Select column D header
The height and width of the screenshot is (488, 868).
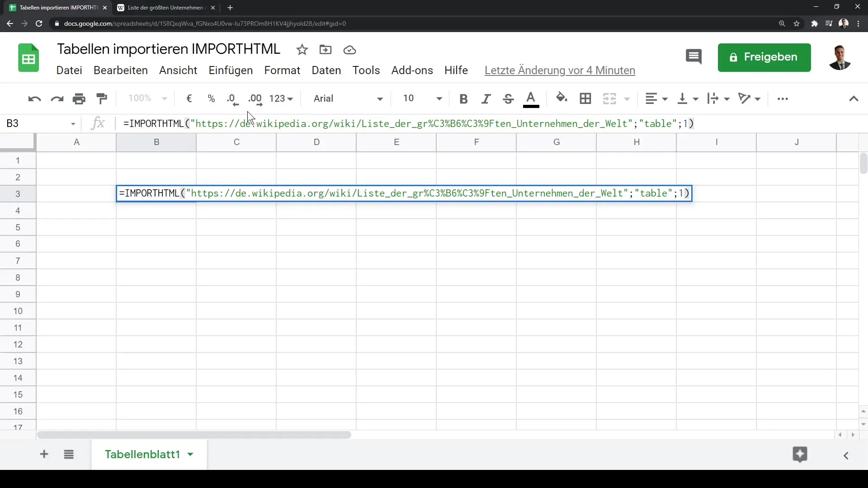click(316, 142)
